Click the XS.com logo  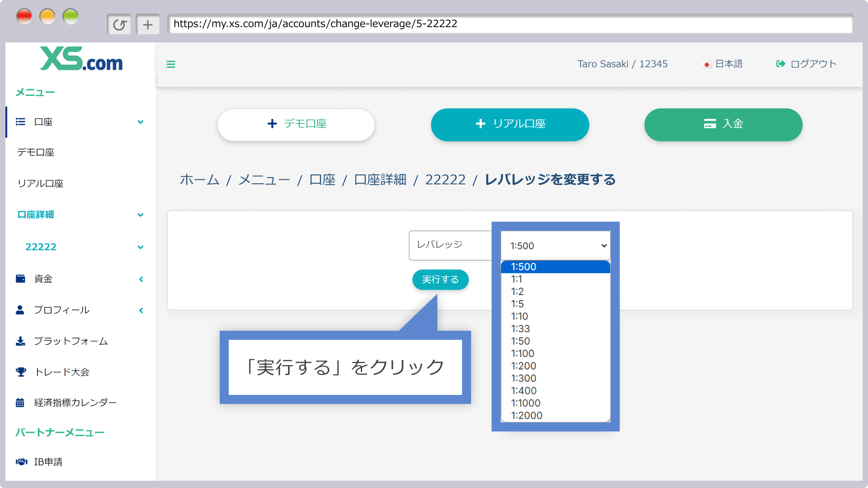(x=81, y=59)
